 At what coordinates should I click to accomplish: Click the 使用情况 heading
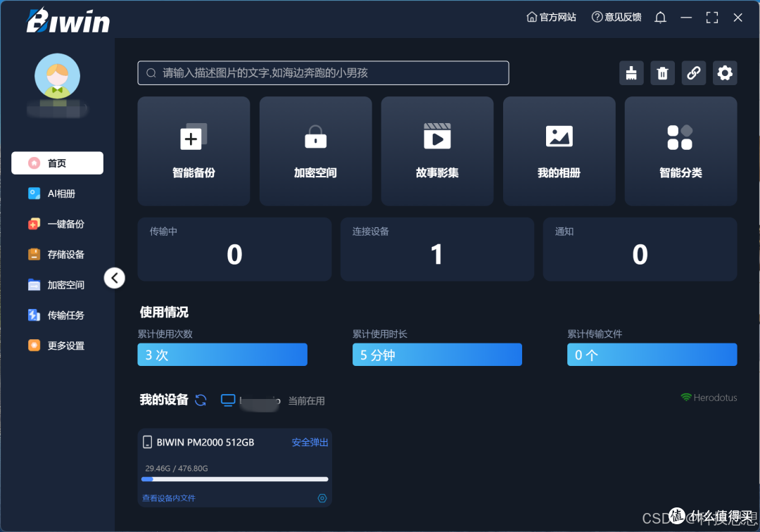pos(164,312)
